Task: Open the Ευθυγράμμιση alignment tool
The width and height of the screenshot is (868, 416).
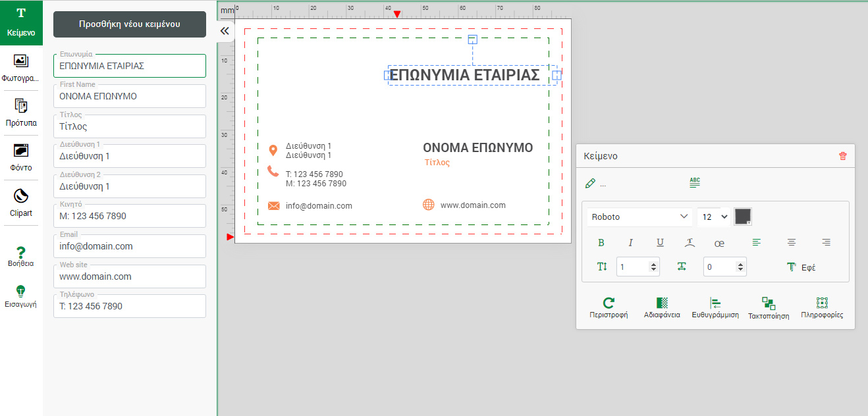Action: coord(715,303)
